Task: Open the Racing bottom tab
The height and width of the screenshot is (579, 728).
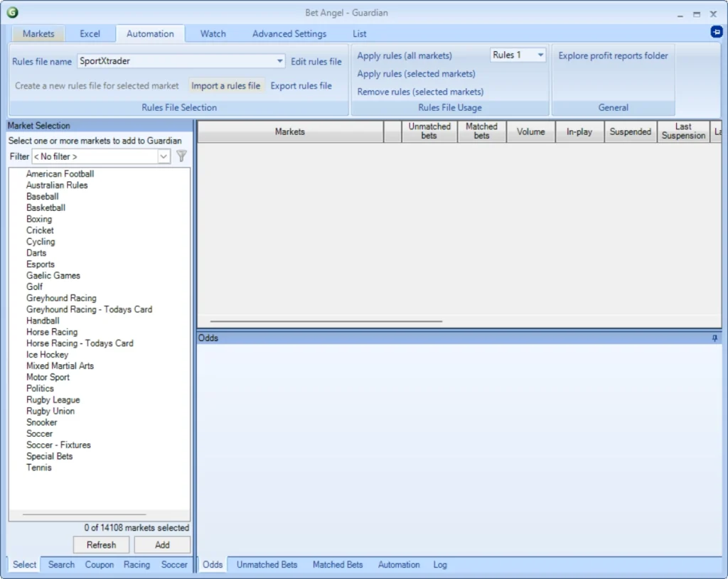Action: pos(136,565)
